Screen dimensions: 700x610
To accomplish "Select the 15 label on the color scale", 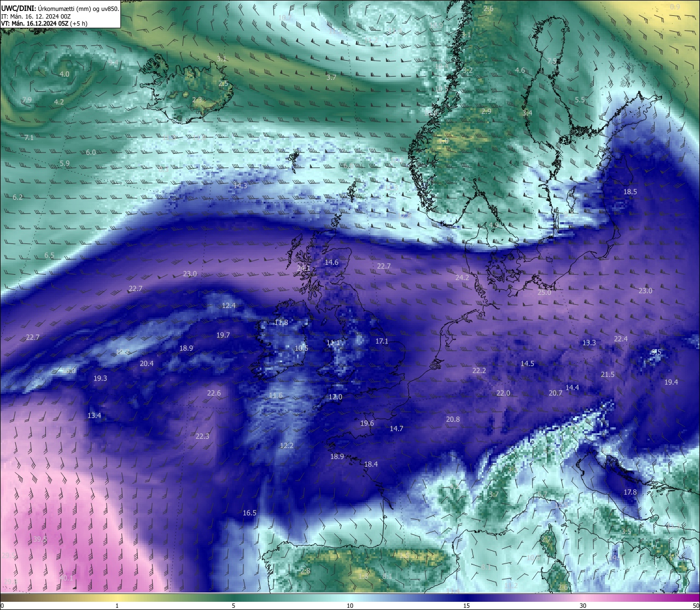I will coord(466,606).
